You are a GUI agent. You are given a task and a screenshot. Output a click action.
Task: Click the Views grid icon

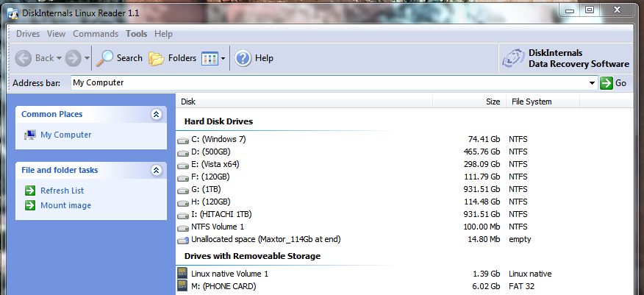tap(210, 58)
